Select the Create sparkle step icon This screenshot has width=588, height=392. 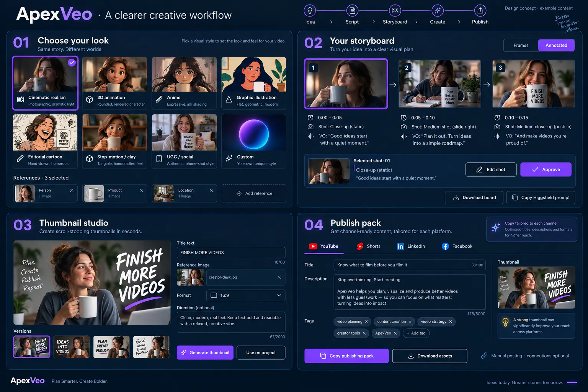click(x=438, y=10)
